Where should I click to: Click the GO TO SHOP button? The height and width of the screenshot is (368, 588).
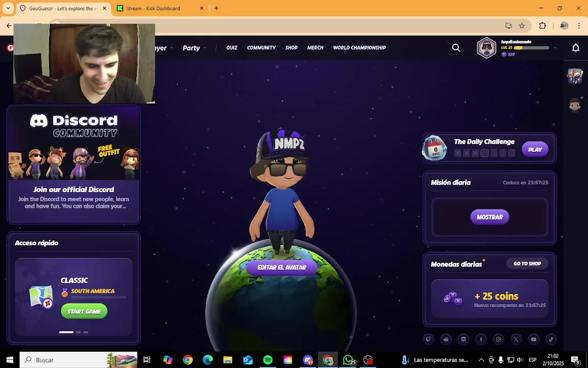pos(527,264)
